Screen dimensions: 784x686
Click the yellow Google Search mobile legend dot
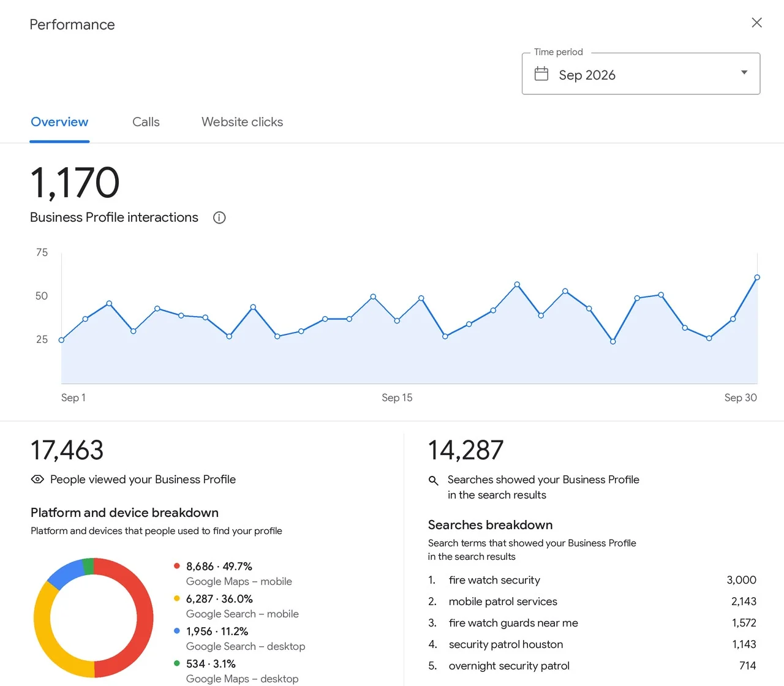(177, 598)
